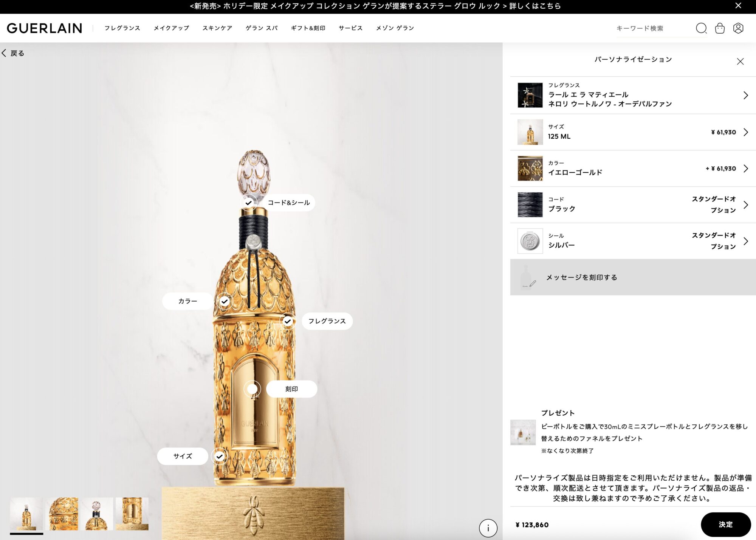The width and height of the screenshot is (756, 540).
Task: Open the メイクアップ menu
Action: (171, 28)
